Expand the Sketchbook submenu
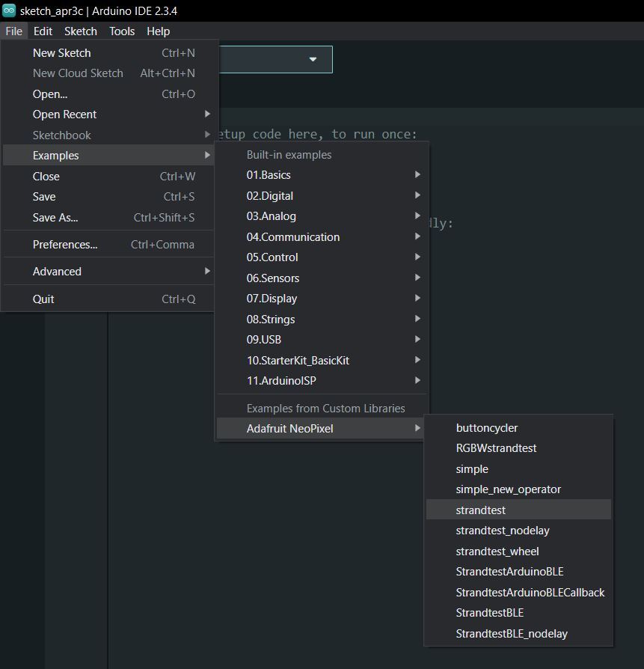 (x=108, y=135)
